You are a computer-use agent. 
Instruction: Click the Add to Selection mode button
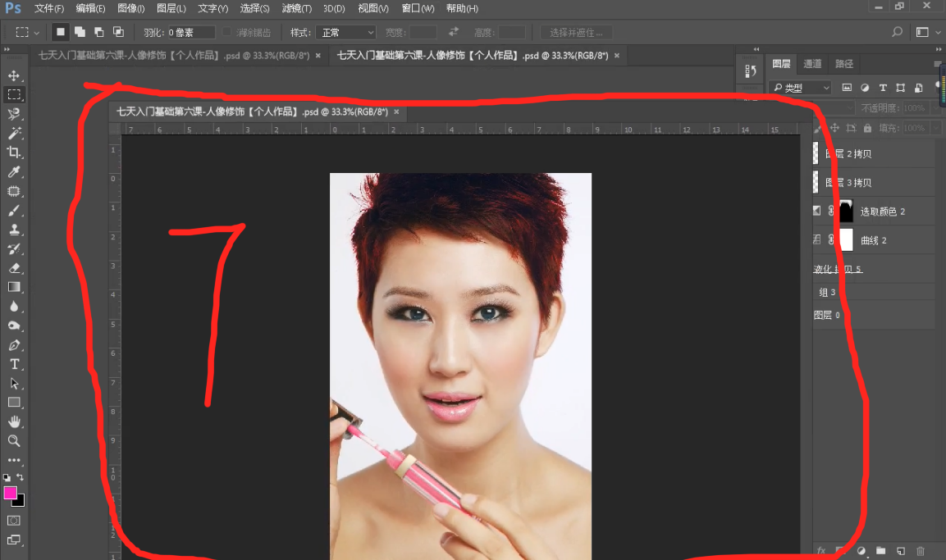[x=79, y=30]
